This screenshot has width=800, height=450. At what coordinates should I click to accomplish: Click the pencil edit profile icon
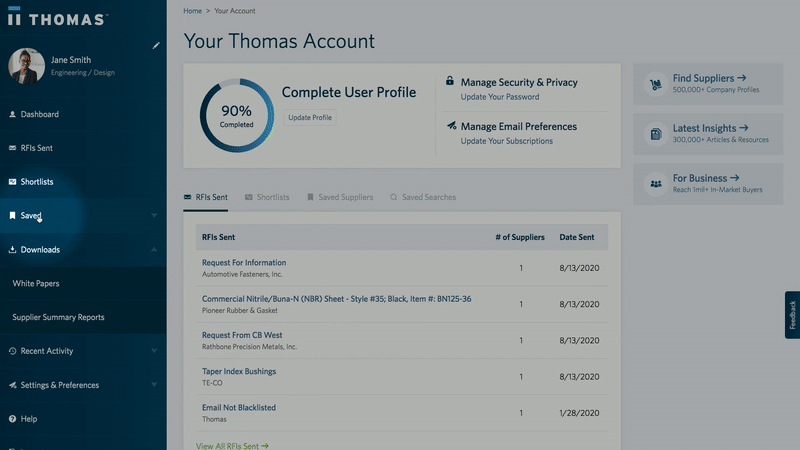pos(155,45)
